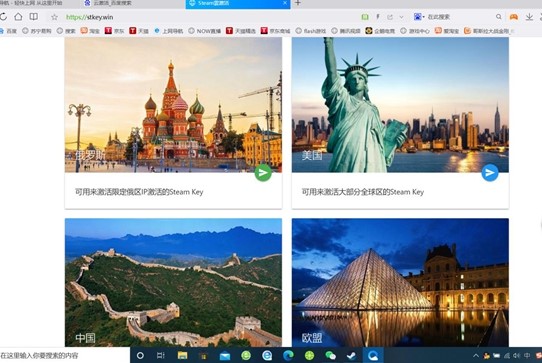The height and width of the screenshot is (363, 542).
Task: Open the 苏宁易购 bookmark
Action: (37, 31)
